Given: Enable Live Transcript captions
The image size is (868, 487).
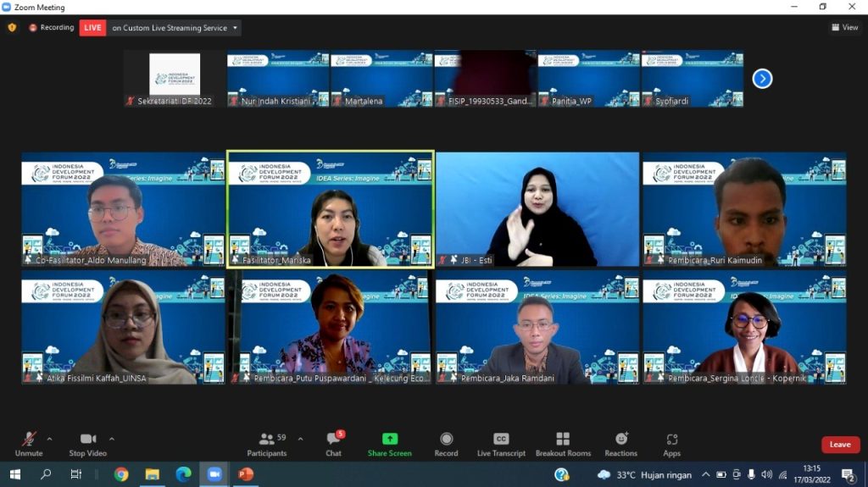Looking at the screenshot, I should click(x=501, y=443).
